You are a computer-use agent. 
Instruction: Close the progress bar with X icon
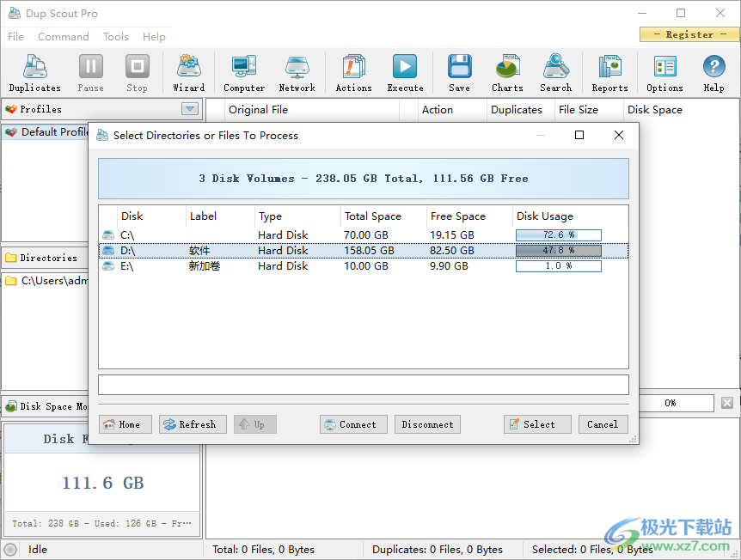(727, 403)
